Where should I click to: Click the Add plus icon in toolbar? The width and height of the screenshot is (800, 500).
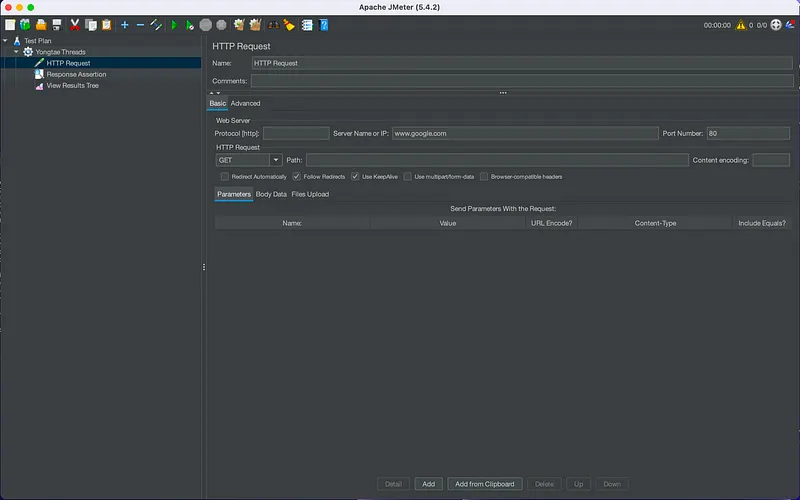[x=124, y=24]
